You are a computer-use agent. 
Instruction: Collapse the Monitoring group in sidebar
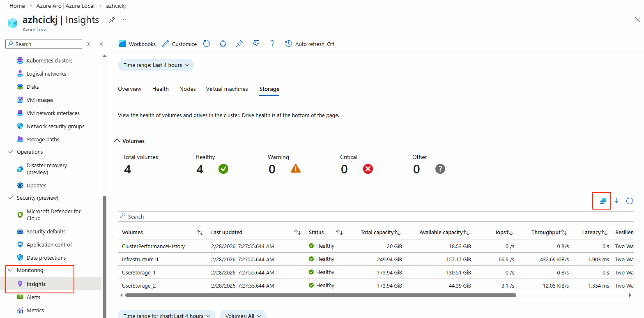11,270
